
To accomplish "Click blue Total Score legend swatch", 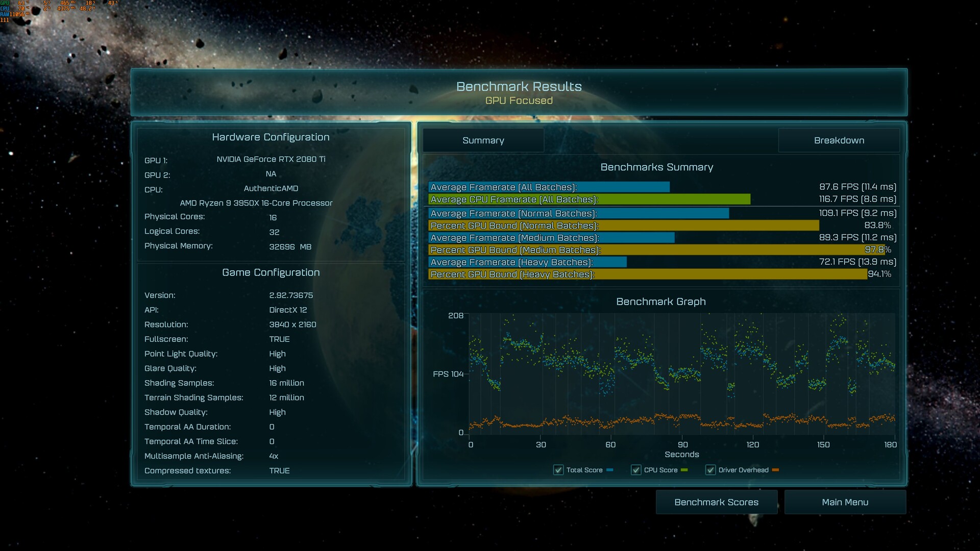I will (x=610, y=470).
